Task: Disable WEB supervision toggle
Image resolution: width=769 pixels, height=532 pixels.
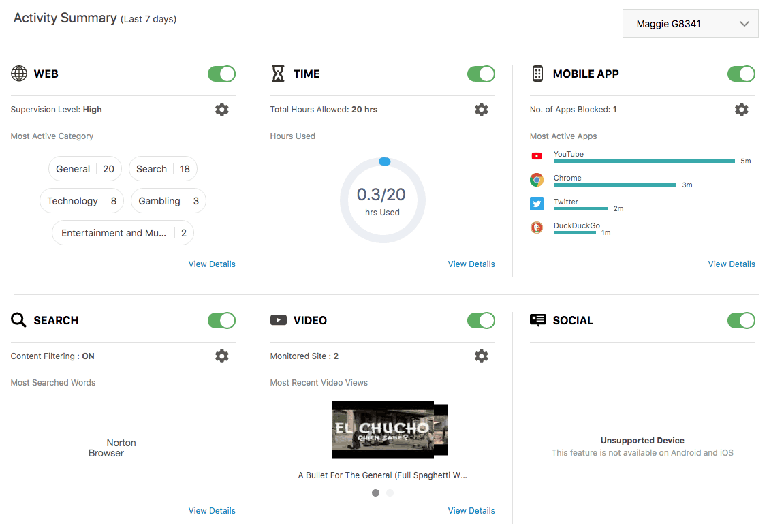Action: click(x=221, y=74)
